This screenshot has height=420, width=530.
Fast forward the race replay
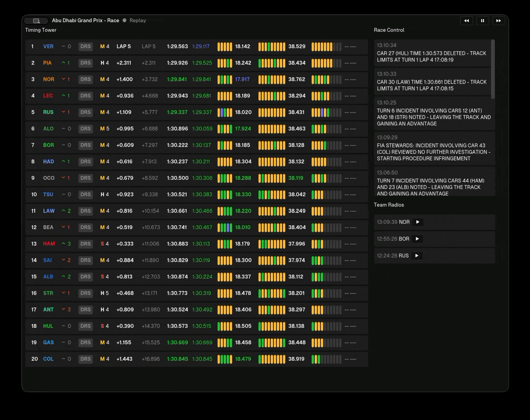(498, 21)
